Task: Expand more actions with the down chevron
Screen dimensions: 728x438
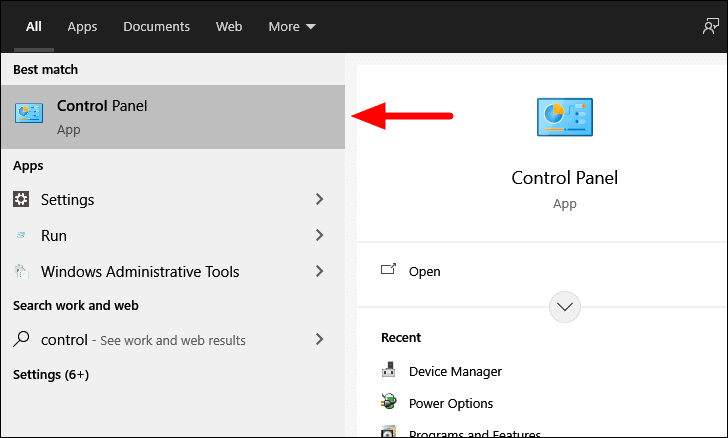Action: click(565, 307)
